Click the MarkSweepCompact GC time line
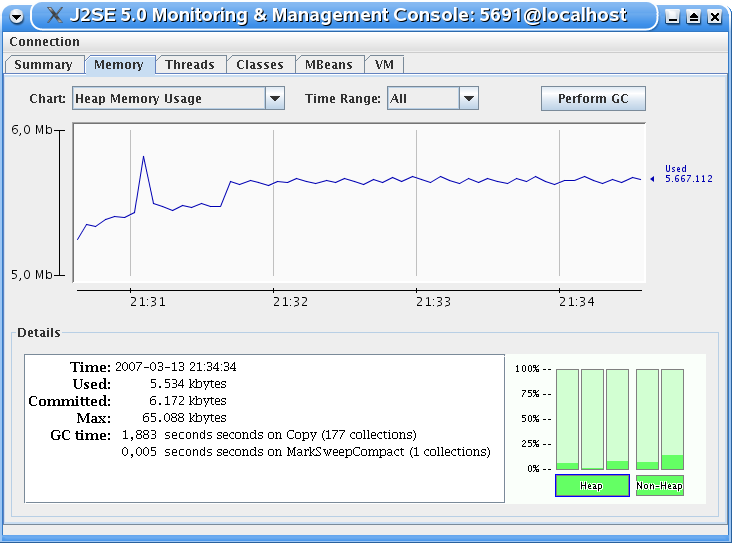This screenshot has height=543, width=732. [306, 452]
